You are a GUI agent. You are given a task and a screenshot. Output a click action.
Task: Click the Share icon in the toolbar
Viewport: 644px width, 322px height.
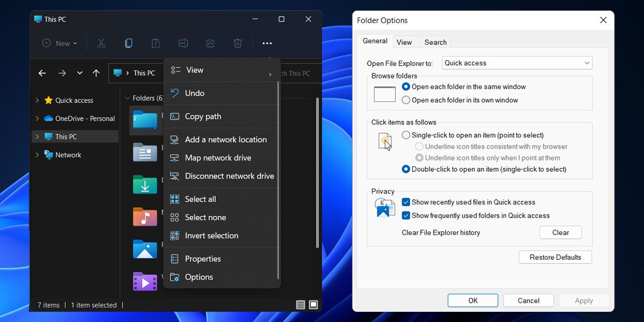point(210,43)
